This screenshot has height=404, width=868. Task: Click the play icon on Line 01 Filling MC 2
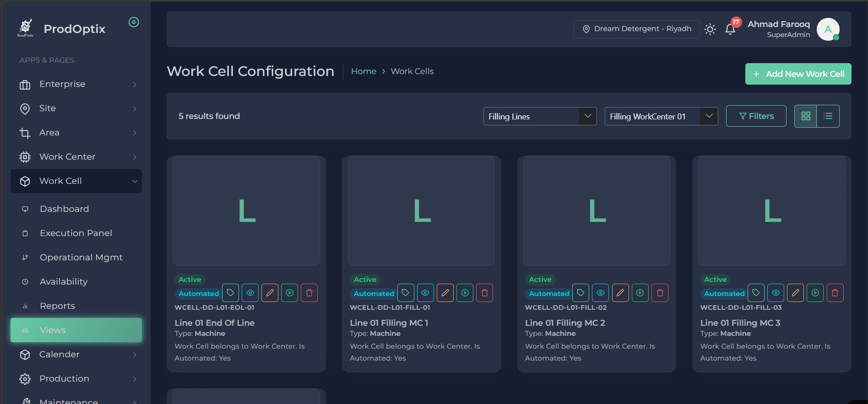point(640,293)
